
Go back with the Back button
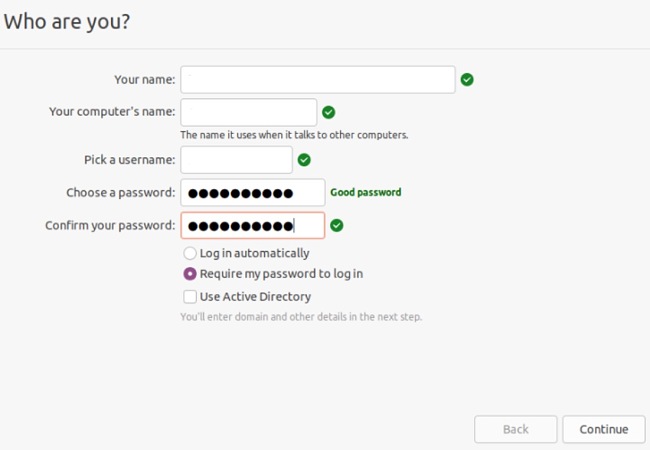516,429
